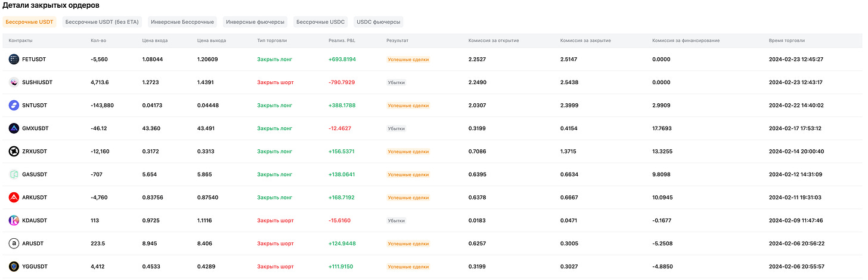This screenshot has width=868, height=280.
Task: Click the -790.7929 P&L value
Action: pyautogui.click(x=342, y=82)
